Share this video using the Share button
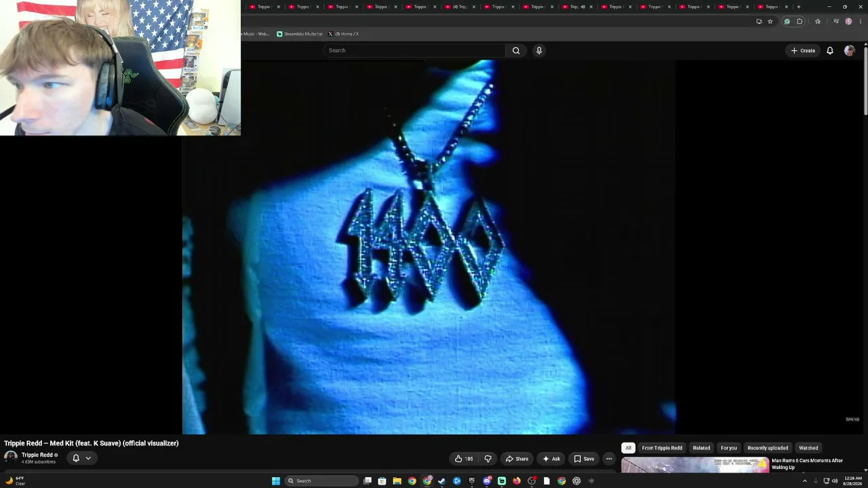 (517, 459)
